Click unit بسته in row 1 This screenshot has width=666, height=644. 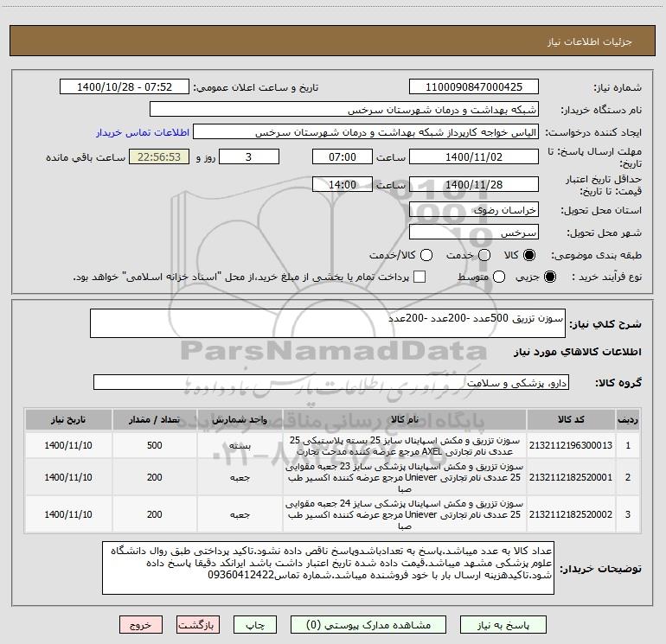240,446
